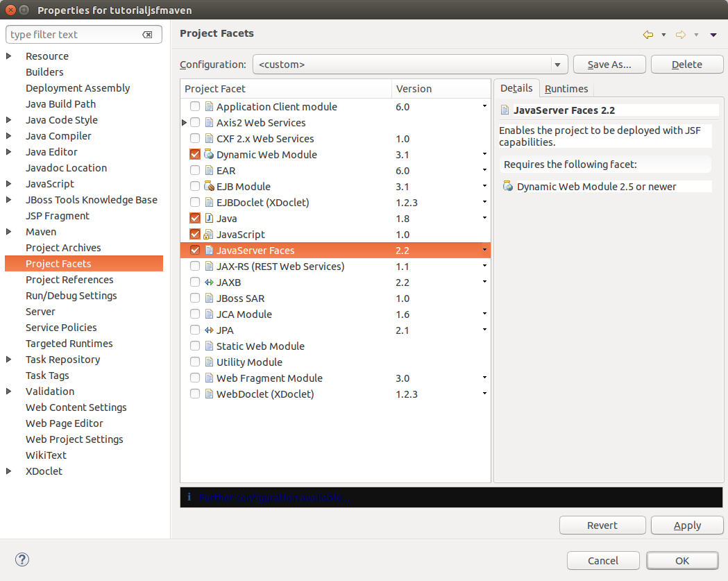Click the document icon beside JavaServer Faces
The height and width of the screenshot is (581, 728).
coord(209,250)
